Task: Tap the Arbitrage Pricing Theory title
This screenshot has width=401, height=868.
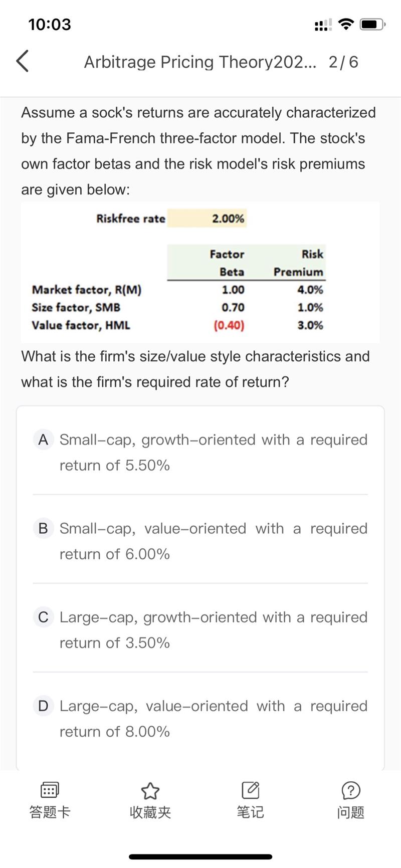Action: coord(200,62)
